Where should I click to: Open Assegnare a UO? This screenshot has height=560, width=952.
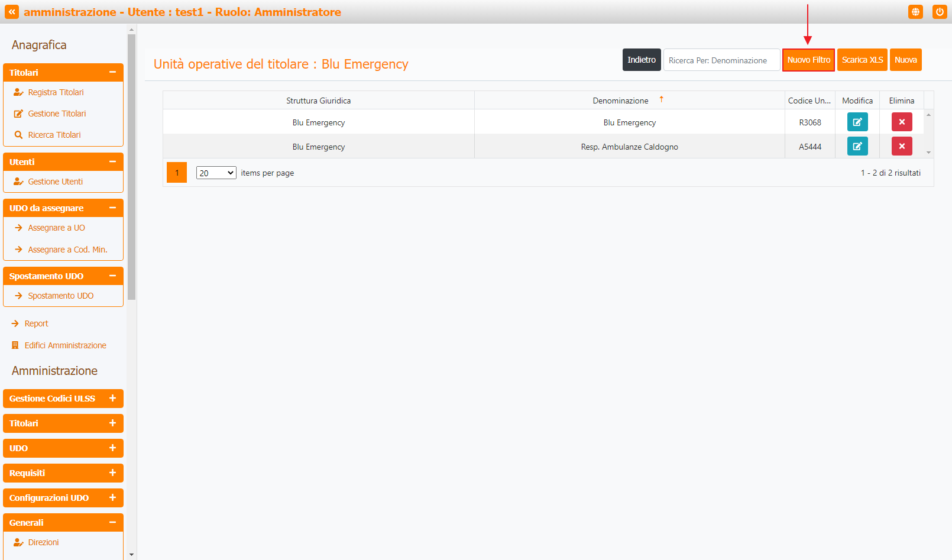pyautogui.click(x=57, y=228)
